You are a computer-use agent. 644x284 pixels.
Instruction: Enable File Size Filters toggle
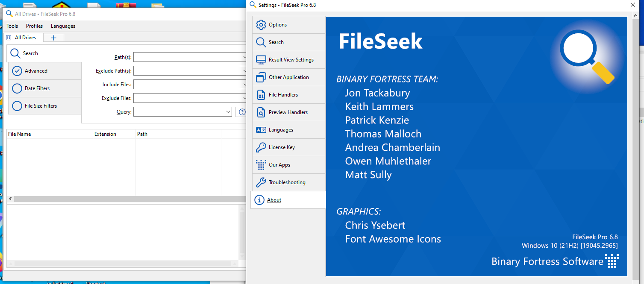click(x=17, y=106)
